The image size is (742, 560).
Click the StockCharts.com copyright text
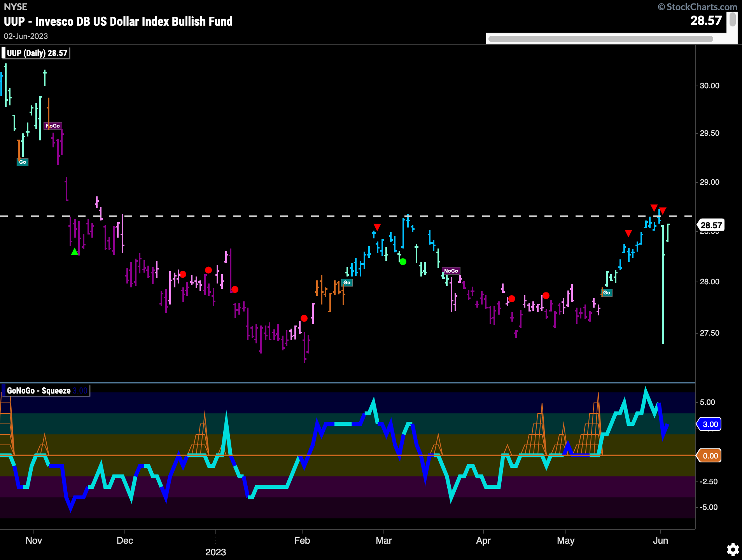[698, 7]
